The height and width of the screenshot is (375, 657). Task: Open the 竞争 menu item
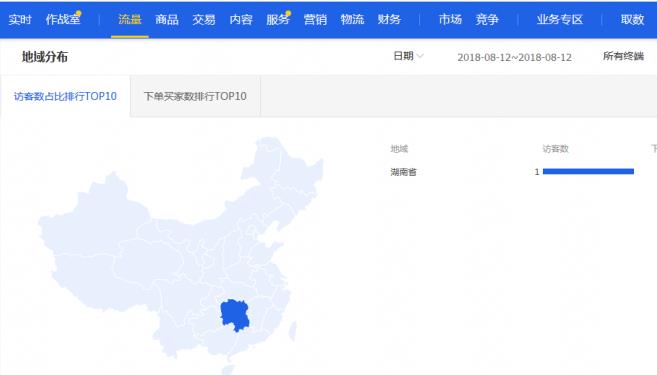pos(487,19)
